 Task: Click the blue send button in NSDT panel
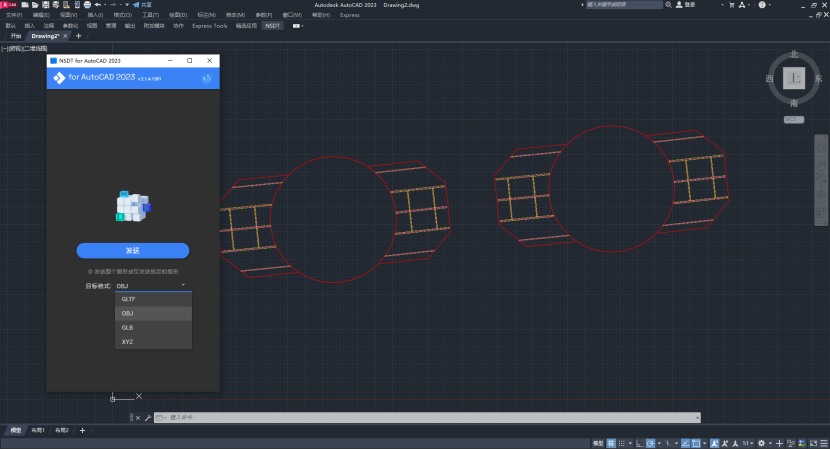tap(133, 250)
